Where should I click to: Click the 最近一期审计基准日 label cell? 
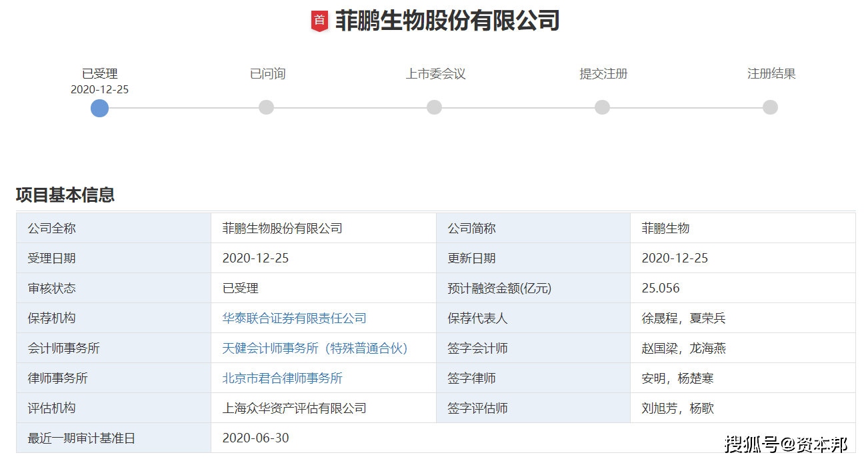pyautogui.click(x=114, y=438)
